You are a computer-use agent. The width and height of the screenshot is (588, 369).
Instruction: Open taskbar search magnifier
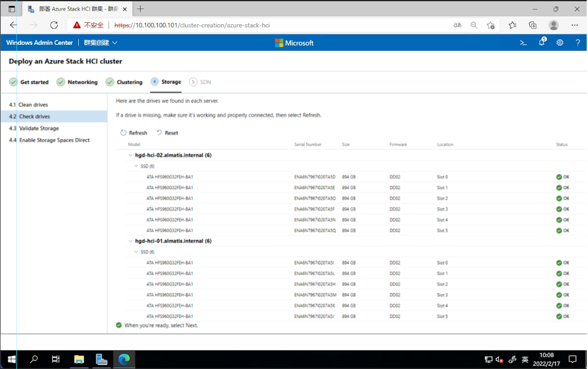pos(34,359)
